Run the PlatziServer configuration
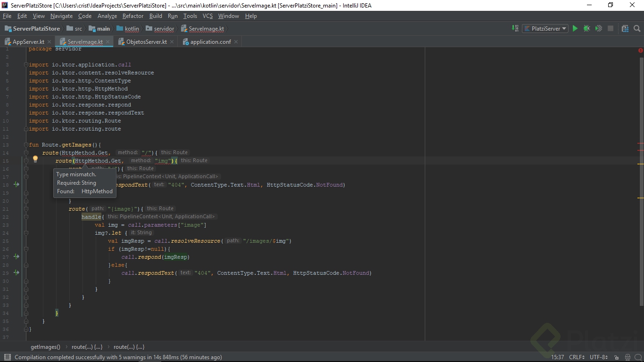Screen dimensions: 644x362 click(x=575, y=29)
